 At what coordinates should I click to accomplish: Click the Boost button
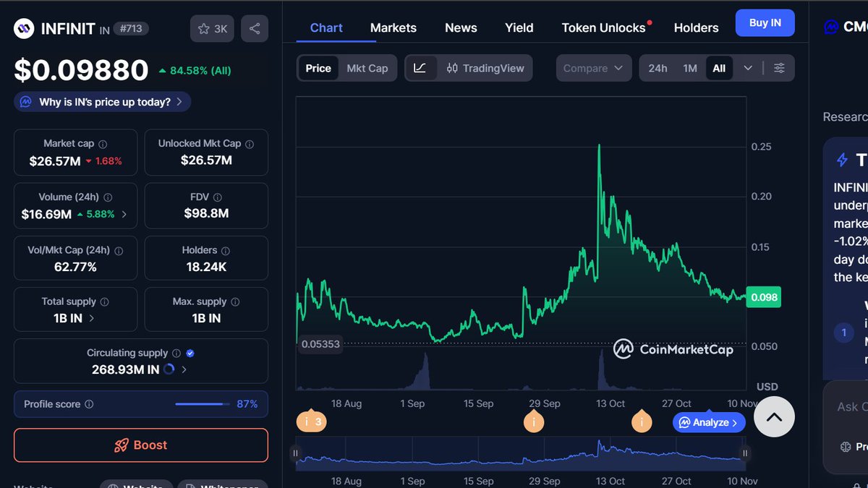coord(141,445)
